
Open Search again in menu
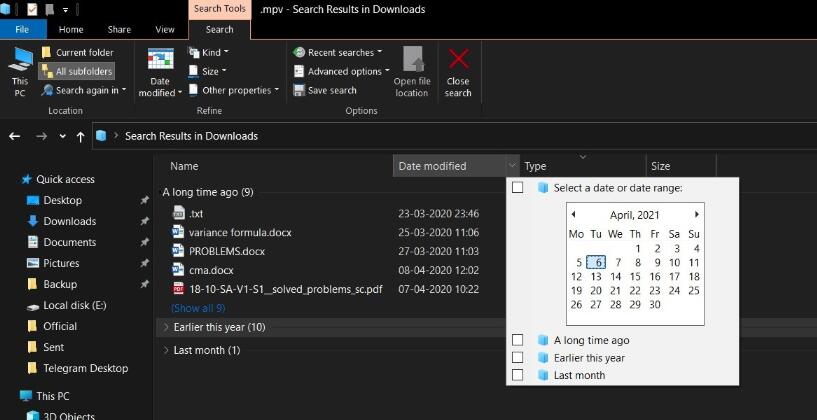pyautogui.click(x=84, y=90)
